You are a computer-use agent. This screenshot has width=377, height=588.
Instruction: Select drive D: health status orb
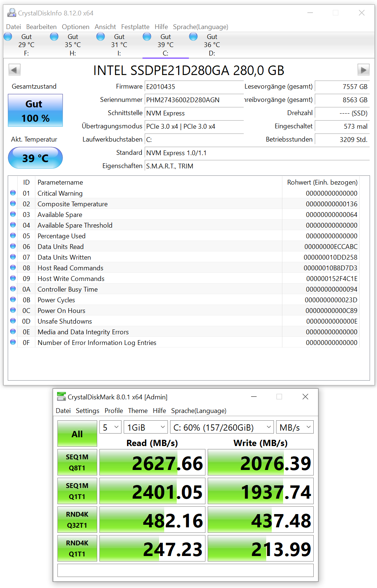[193, 36]
